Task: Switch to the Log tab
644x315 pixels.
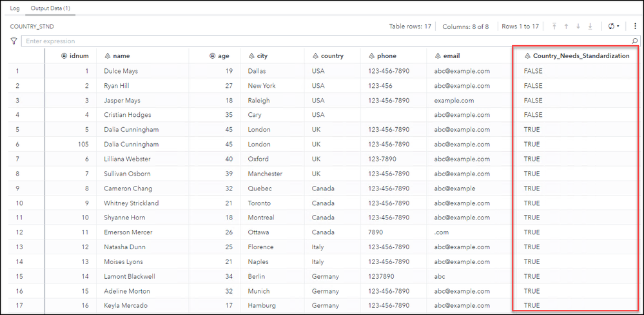Action: pyautogui.click(x=15, y=7)
